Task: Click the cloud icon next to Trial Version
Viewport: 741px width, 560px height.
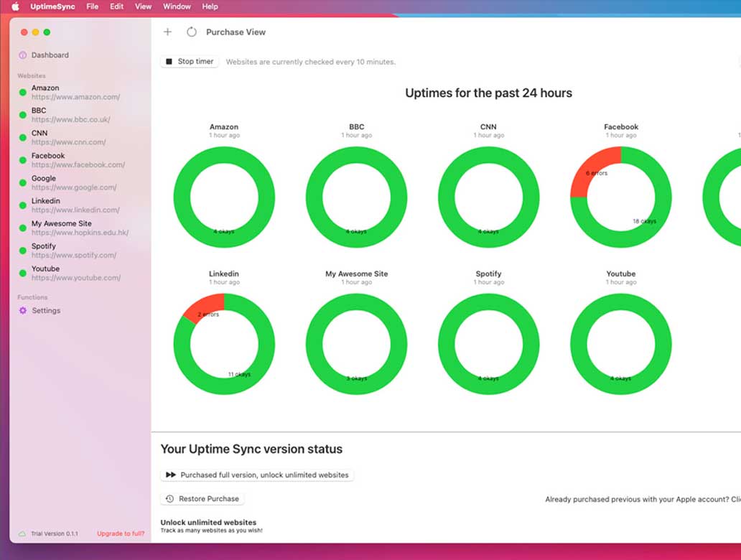Action: 22,533
